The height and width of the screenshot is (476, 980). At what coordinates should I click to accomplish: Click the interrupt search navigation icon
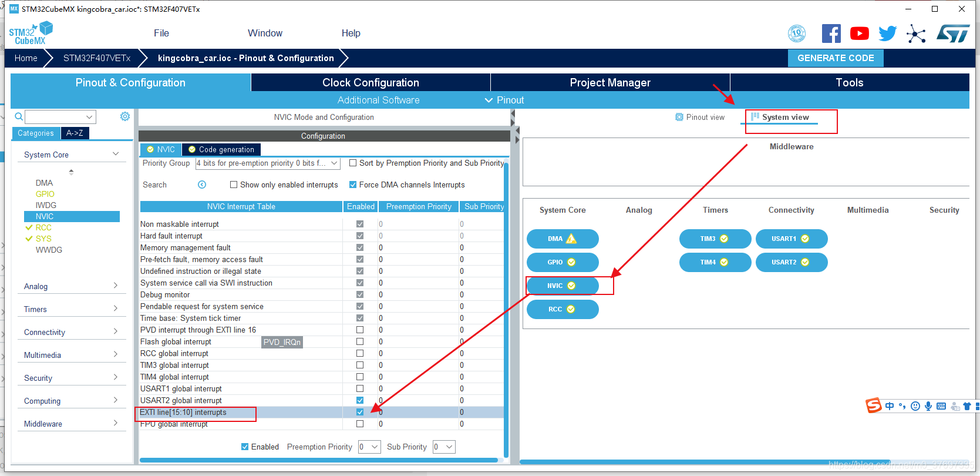202,185
